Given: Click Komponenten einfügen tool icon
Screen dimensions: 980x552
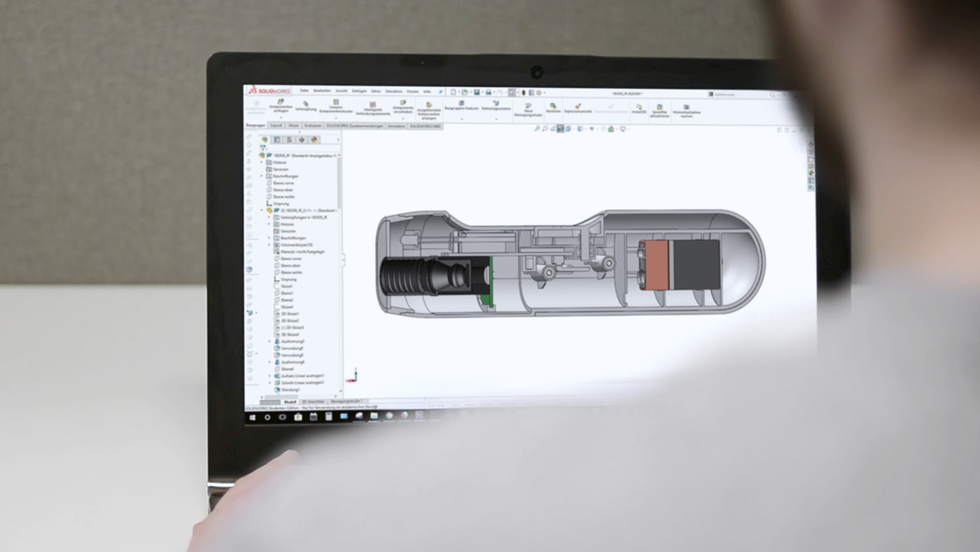Looking at the screenshot, I should [281, 102].
